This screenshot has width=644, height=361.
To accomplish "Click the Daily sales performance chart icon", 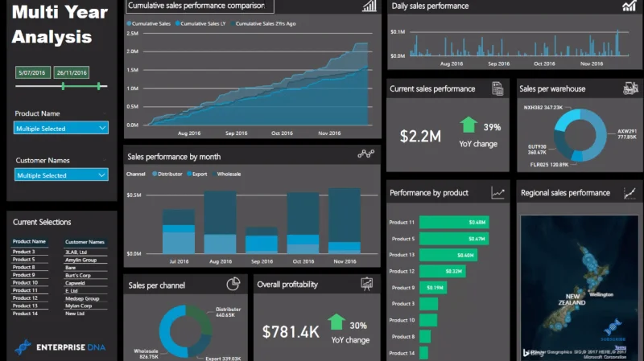I will pyautogui.click(x=629, y=6).
